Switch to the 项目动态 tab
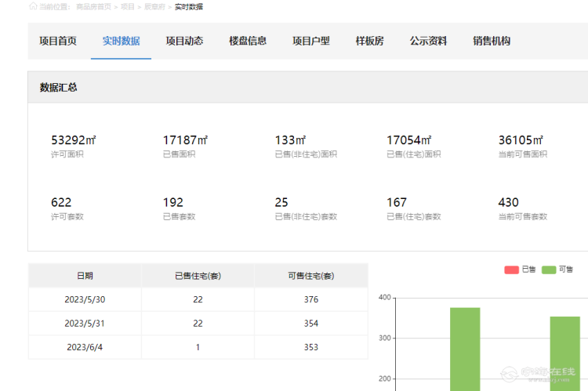The width and height of the screenshot is (588, 391). [184, 41]
